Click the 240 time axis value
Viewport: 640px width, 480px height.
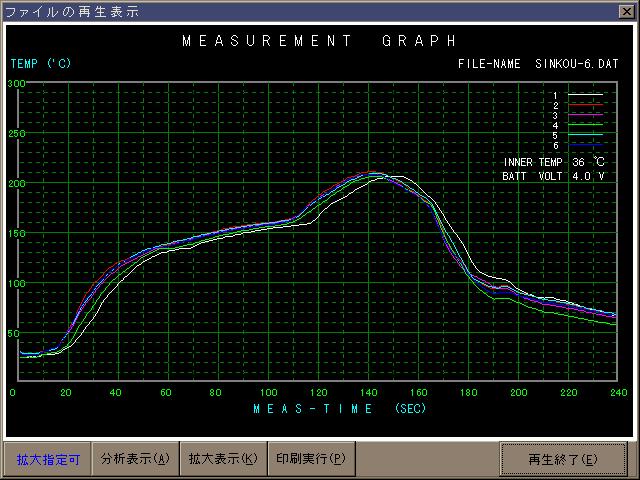619,393
